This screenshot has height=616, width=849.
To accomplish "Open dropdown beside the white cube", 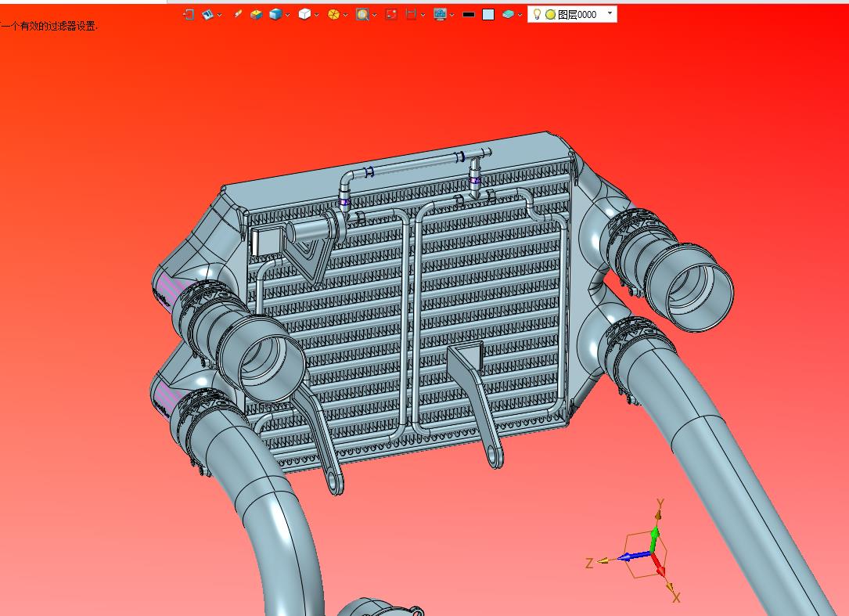I will coord(316,15).
